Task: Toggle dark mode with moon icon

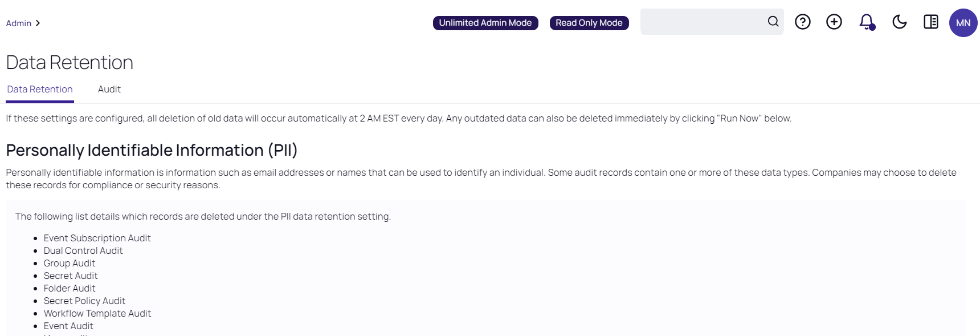Action: pyautogui.click(x=899, y=22)
